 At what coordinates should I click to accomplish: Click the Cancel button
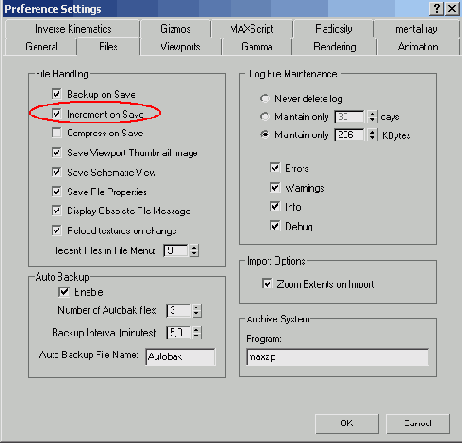[418, 423]
